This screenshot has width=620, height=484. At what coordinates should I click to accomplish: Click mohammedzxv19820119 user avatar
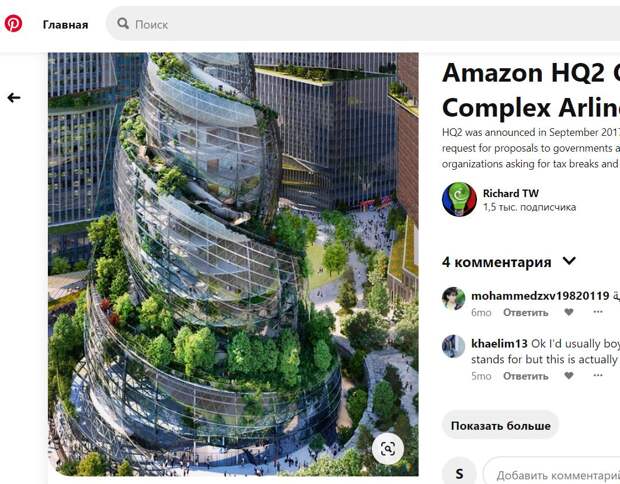pos(453,299)
